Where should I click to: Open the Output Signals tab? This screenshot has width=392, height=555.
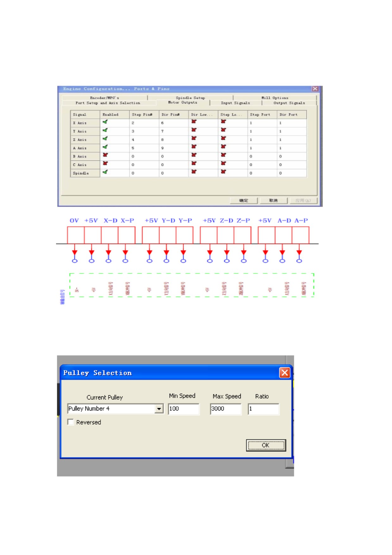pos(289,103)
